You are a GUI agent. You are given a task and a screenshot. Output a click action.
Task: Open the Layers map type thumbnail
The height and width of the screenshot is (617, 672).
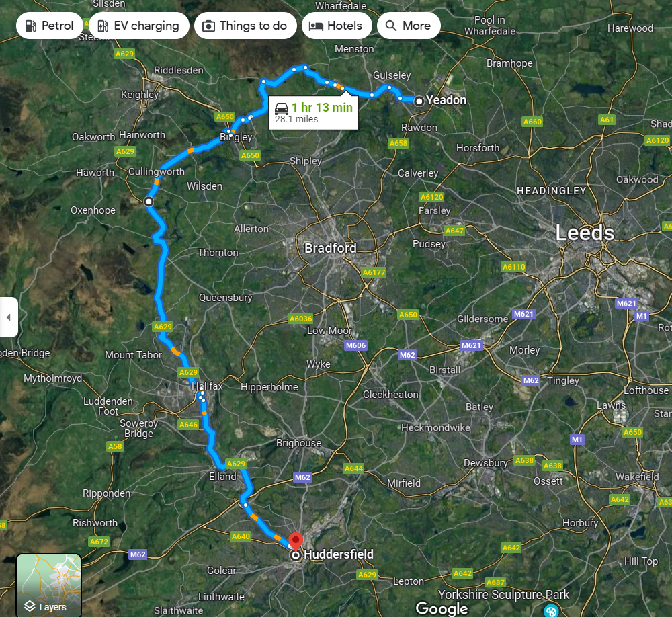click(48, 585)
